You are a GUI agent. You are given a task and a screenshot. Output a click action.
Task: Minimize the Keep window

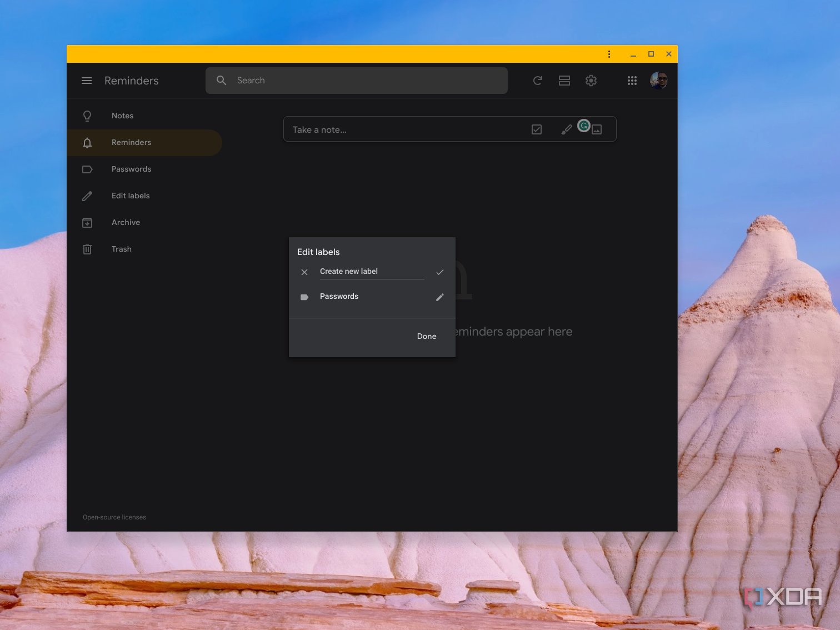tap(633, 54)
